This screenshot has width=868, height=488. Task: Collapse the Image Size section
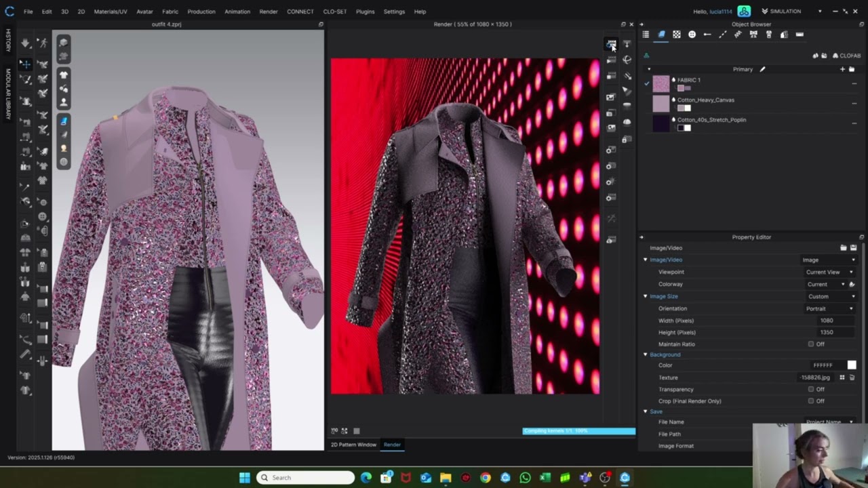646,297
